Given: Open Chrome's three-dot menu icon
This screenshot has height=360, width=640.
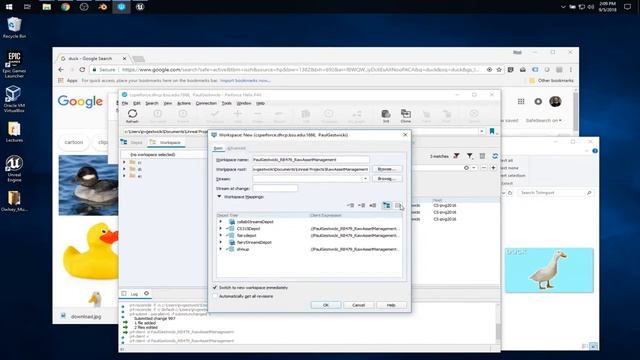Looking at the screenshot, I should coord(571,70).
